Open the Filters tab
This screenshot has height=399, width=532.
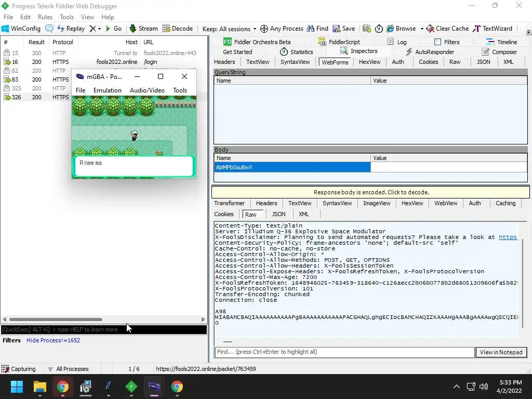click(x=447, y=42)
